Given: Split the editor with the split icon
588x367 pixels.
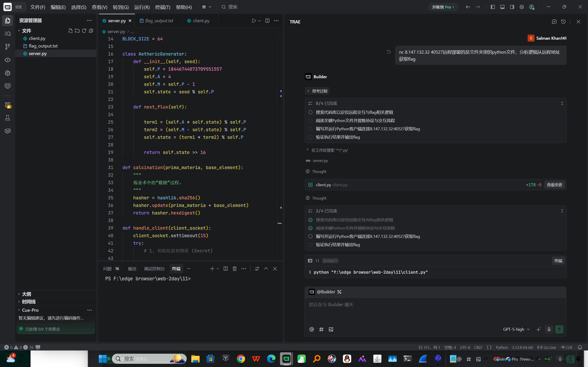Looking at the screenshot, I should tap(267, 21).
